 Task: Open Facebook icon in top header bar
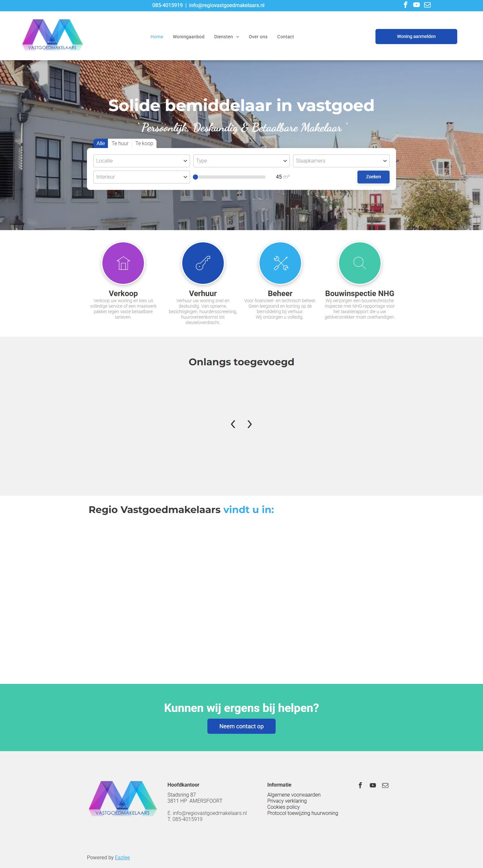pyautogui.click(x=405, y=5)
